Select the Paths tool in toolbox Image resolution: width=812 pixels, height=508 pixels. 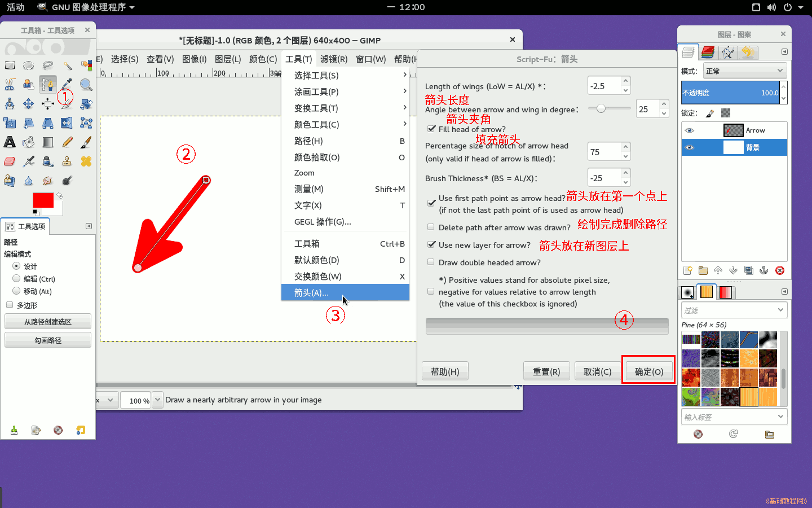48,85
